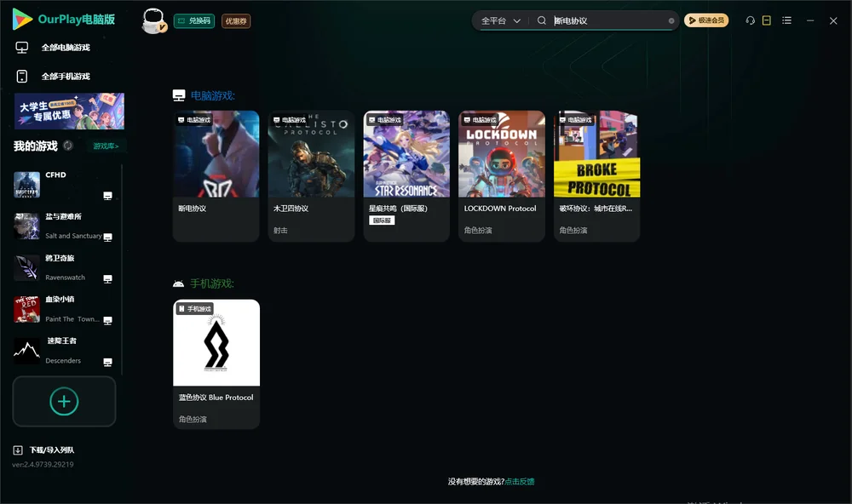
Task: Click the 电脑游戏 badge on 断电协议 card
Action: click(x=193, y=119)
